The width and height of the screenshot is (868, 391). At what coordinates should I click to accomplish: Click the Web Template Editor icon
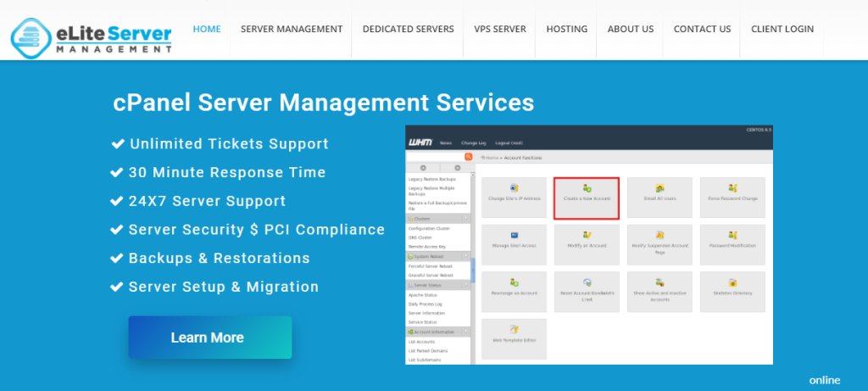[515, 330]
